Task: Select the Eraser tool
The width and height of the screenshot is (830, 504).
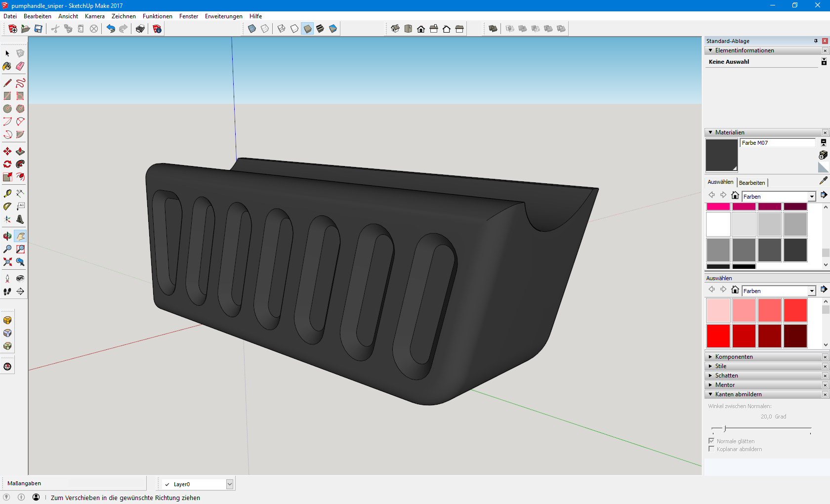Action: coord(20,66)
